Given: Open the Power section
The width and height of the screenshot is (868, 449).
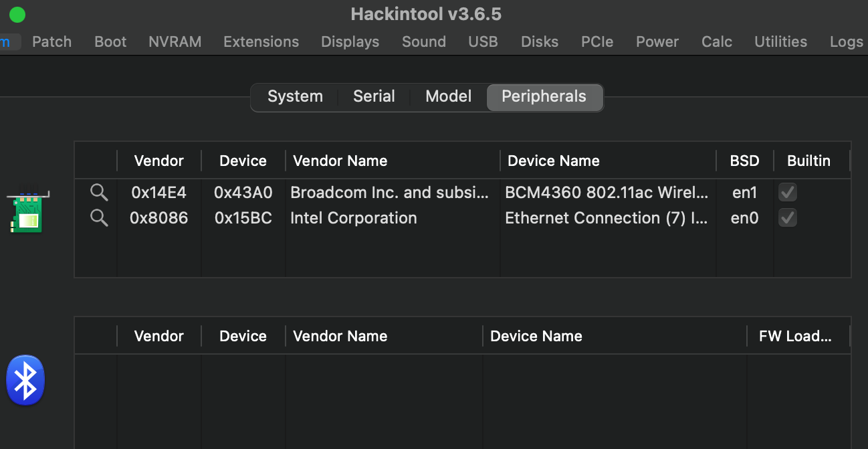Looking at the screenshot, I should [657, 41].
